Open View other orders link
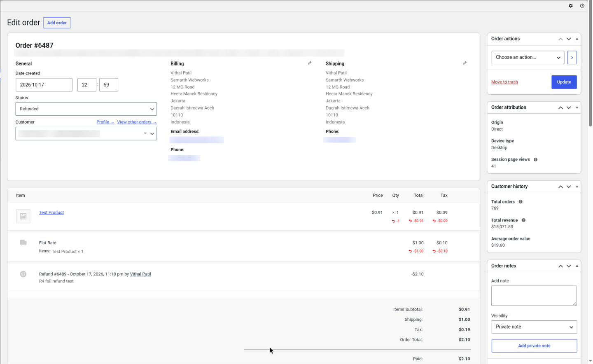Image resolution: width=593 pixels, height=364 pixels. (x=137, y=122)
